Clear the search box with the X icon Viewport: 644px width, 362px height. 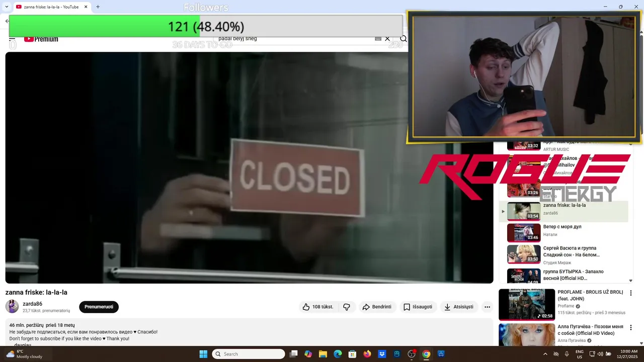tap(387, 39)
